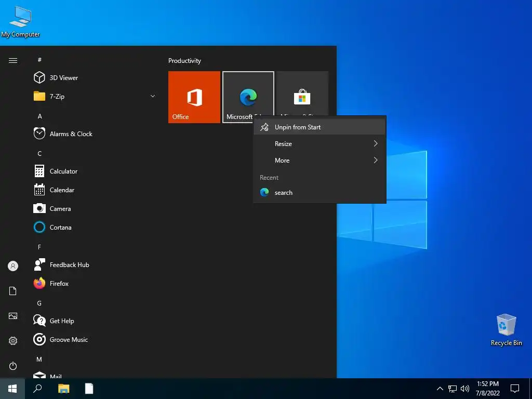Select the Recycle Bin desktop icon
The height and width of the screenshot is (399, 532).
506,330
